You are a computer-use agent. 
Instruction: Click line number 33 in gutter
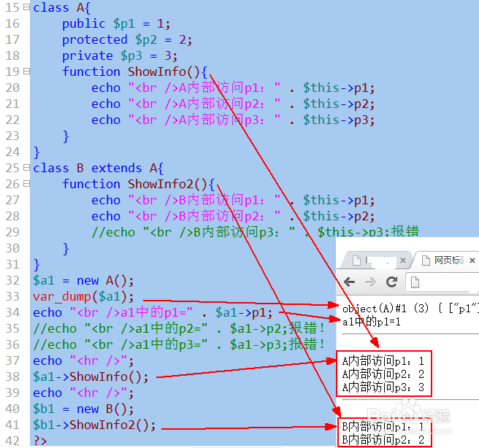click(12, 296)
